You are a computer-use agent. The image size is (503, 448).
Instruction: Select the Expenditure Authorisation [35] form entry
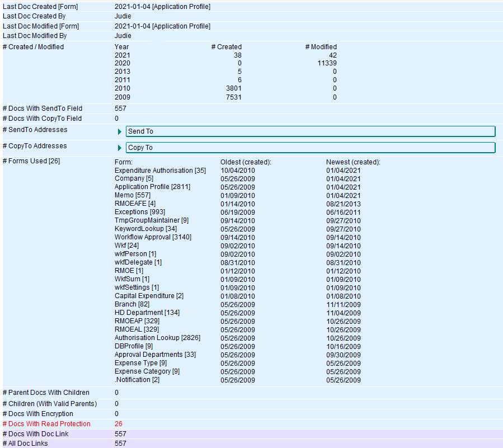click(160, 171)
